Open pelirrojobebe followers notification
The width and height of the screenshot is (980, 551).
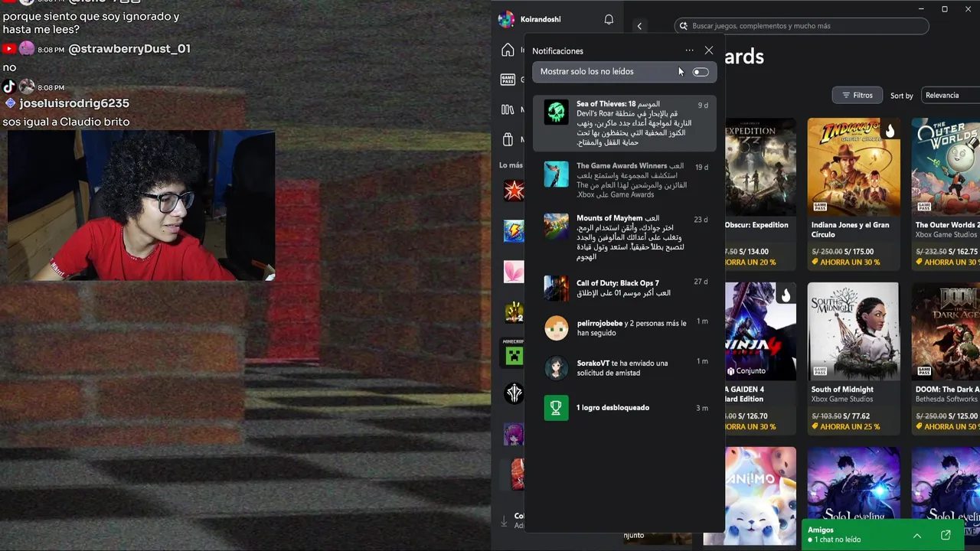(x=625, y=328)
